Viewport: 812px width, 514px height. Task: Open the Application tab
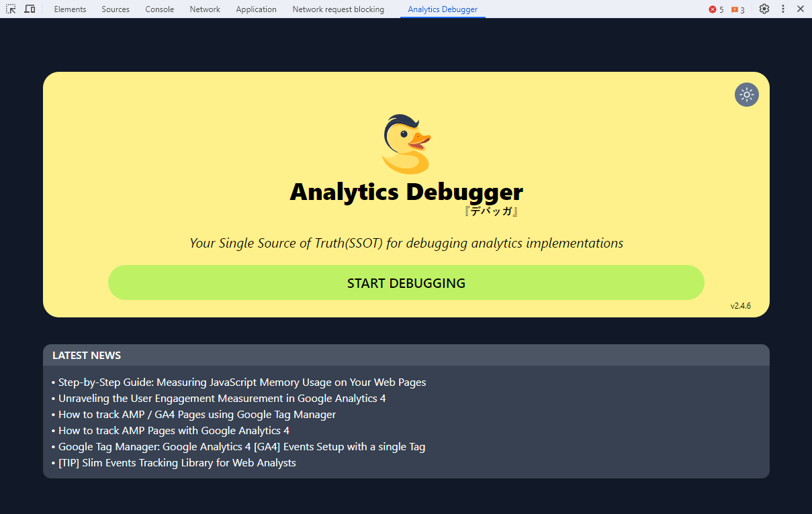(256, 9)
